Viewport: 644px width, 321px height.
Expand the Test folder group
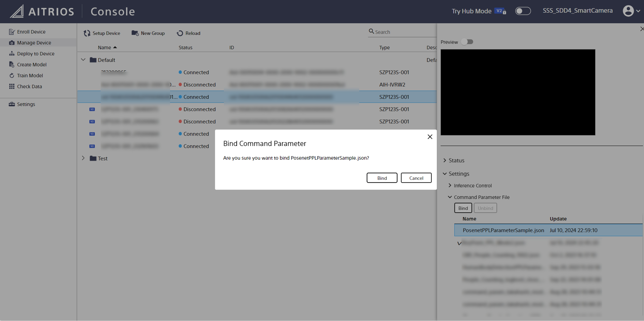[83, 158]
